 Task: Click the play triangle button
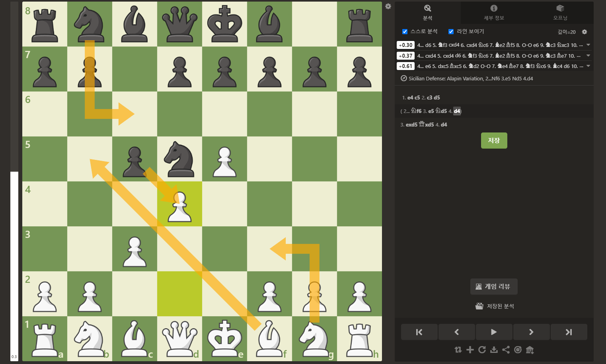pos(494,332)
